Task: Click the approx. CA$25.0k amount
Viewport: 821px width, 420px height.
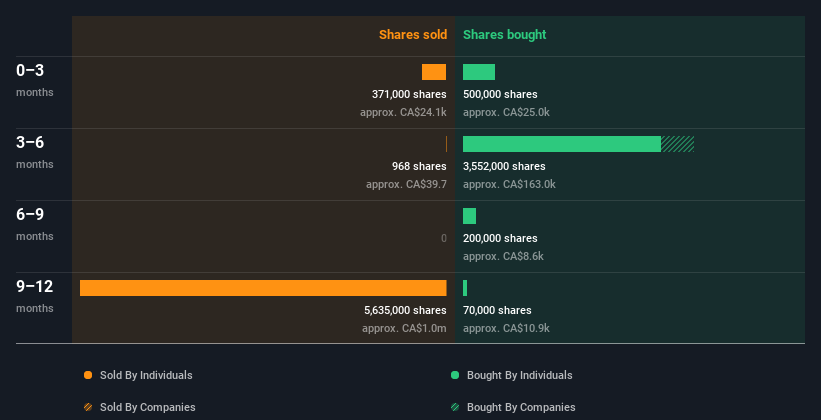Action: coord(506,112)
